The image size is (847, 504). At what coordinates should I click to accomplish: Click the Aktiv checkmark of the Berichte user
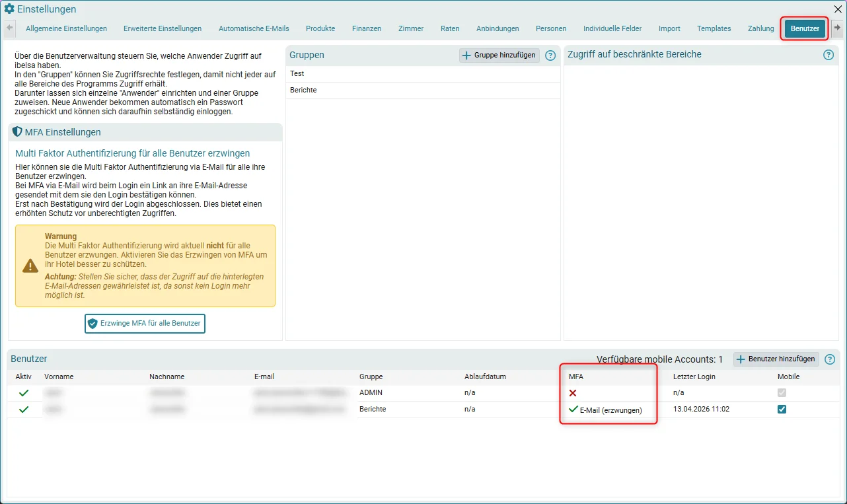(x=24, y=410)
